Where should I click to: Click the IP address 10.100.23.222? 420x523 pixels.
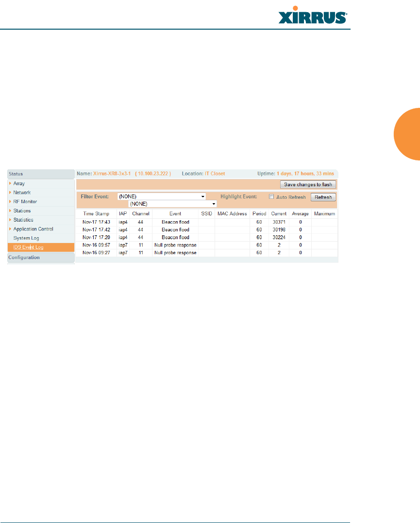(x=153, y=174)
